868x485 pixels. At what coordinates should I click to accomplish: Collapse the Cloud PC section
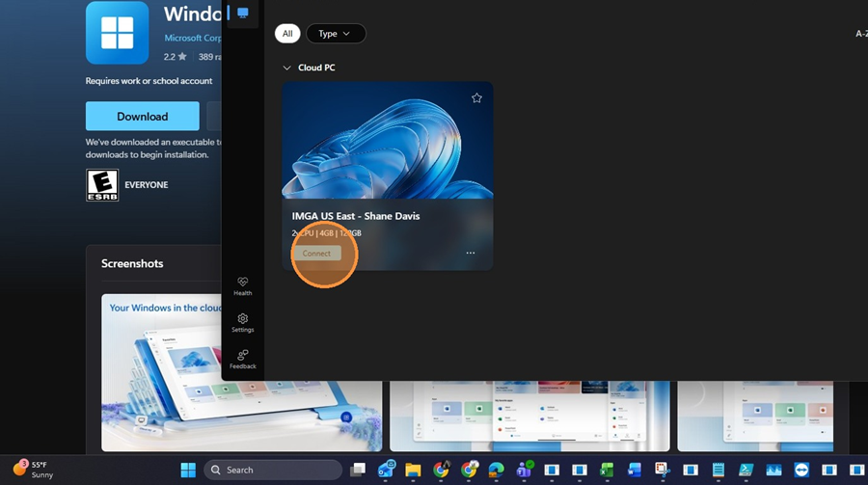[x=286, y=68]
